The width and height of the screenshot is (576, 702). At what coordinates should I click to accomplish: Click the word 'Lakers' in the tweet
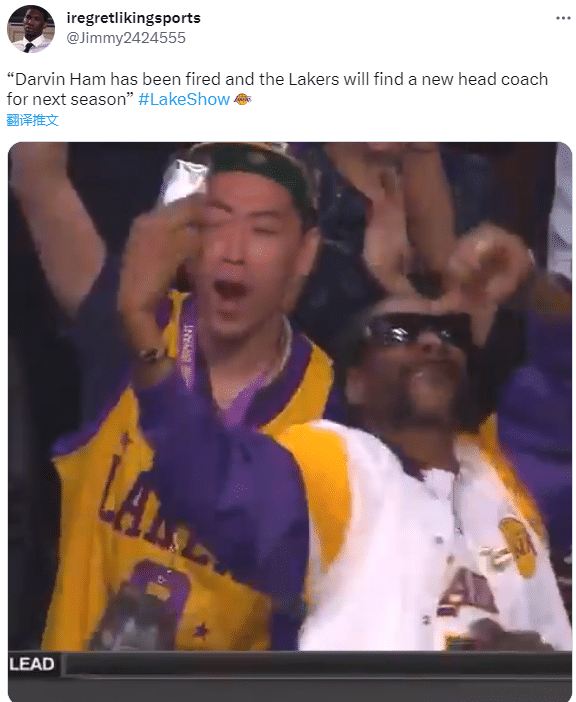click(x=314, y=79)
